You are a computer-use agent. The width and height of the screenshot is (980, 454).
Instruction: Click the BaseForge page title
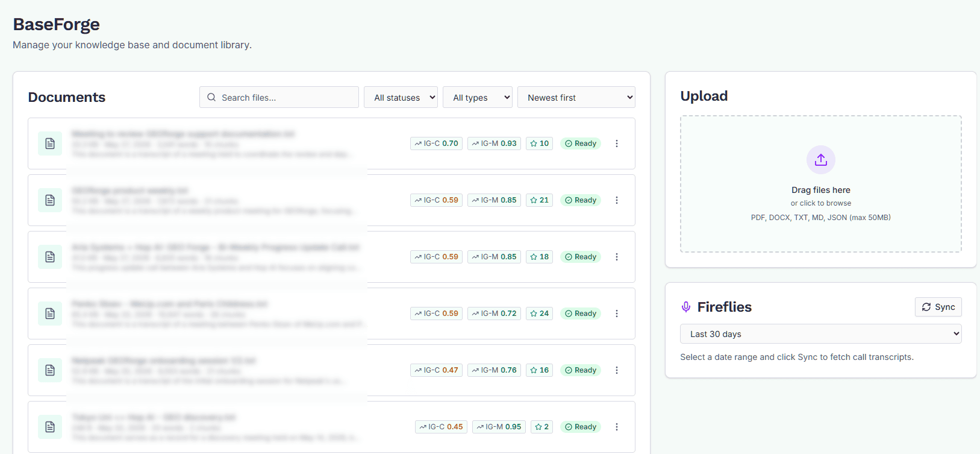pyautogui.click(x=56, y=24)
